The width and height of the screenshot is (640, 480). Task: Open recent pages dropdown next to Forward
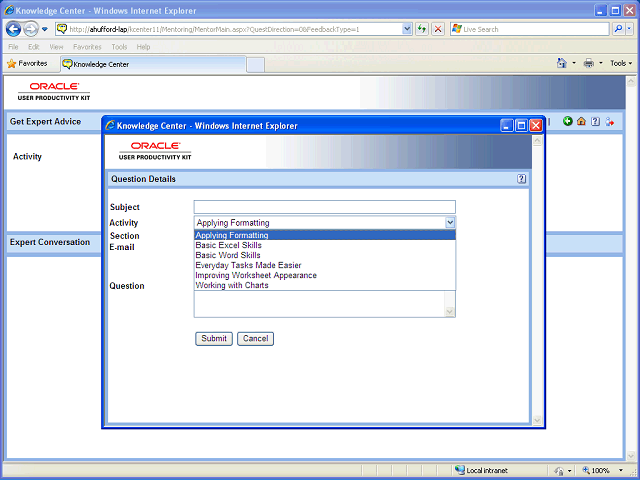pyautogui.click(x=45, y=29)
